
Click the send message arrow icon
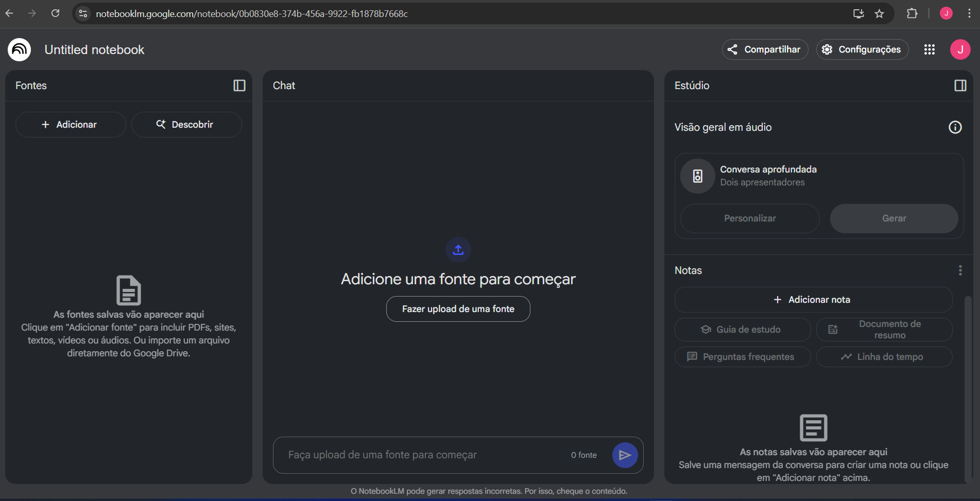tap(625, 455)
